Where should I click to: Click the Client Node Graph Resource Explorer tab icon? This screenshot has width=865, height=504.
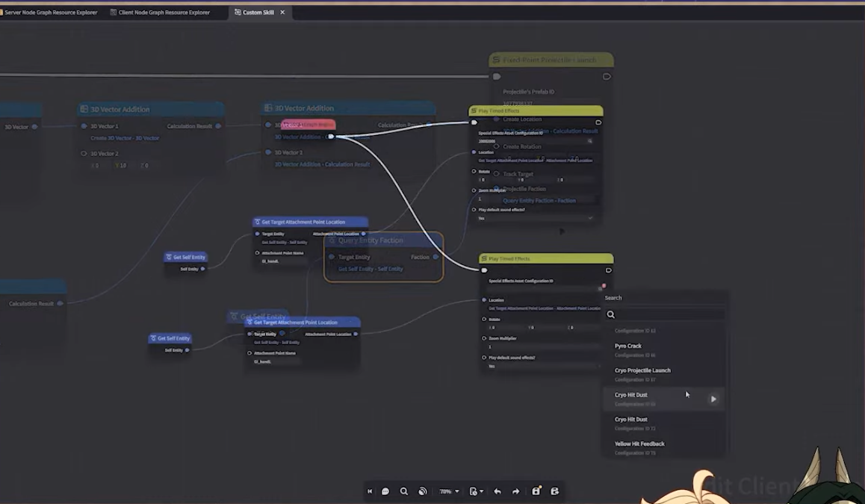[113, 12]
